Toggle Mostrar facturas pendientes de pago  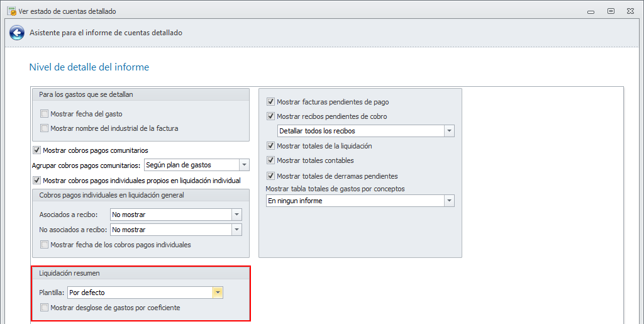click(271, 102)
